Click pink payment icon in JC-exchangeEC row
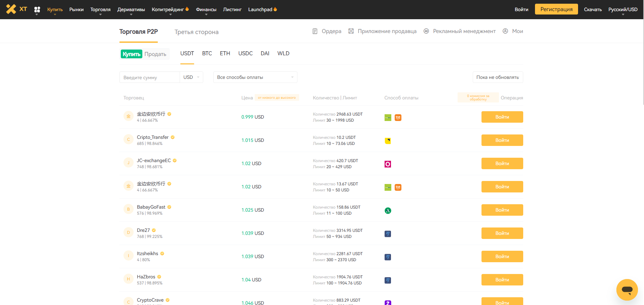 (x=388, y=164)
